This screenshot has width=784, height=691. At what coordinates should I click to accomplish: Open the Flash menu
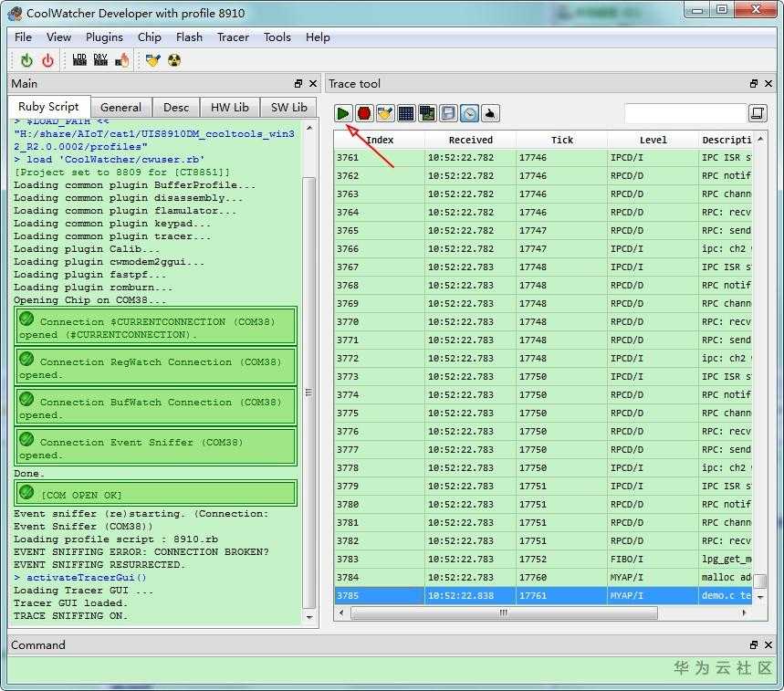coord(189,37)
